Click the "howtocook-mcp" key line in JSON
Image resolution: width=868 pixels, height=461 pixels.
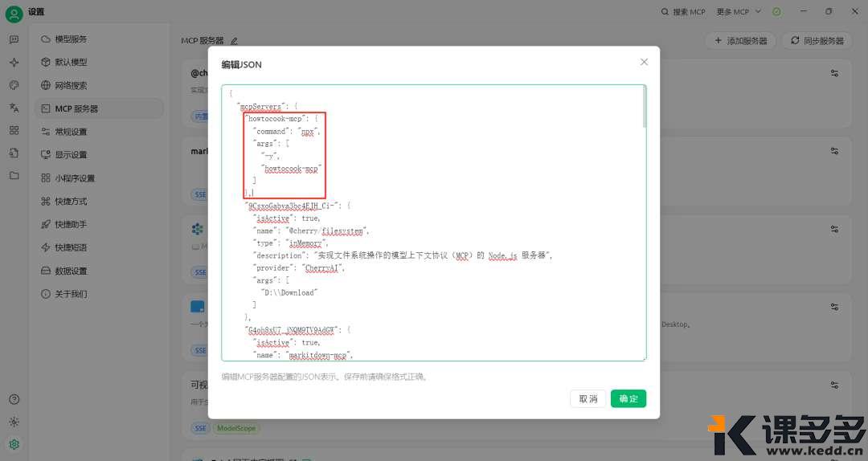coord(282,118)
